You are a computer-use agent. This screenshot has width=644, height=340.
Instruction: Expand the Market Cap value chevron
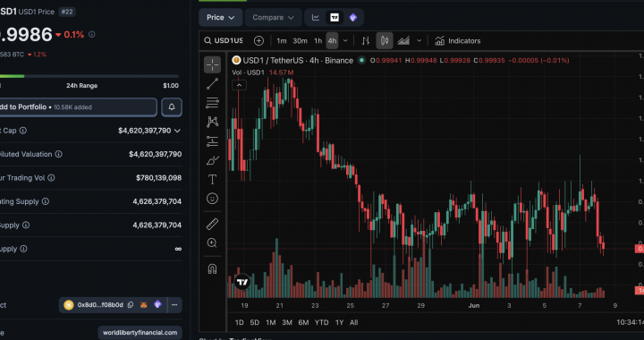[x=177, y=131]
